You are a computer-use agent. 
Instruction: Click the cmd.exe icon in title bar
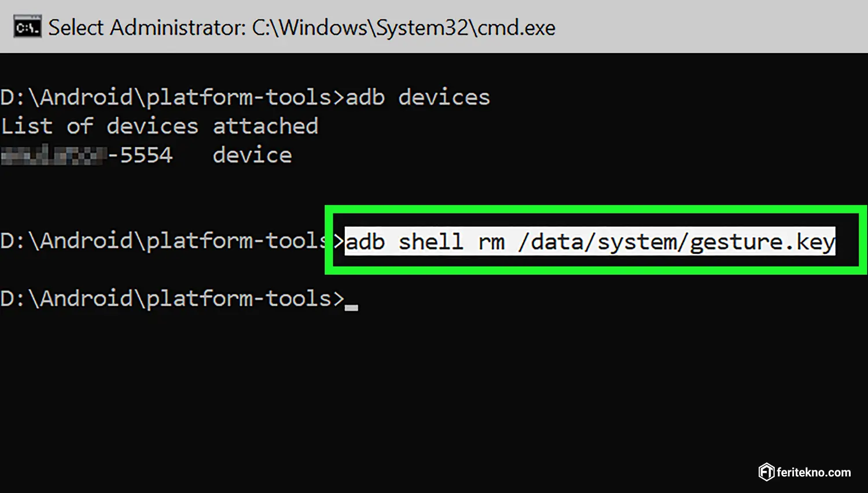coord(27,27)
